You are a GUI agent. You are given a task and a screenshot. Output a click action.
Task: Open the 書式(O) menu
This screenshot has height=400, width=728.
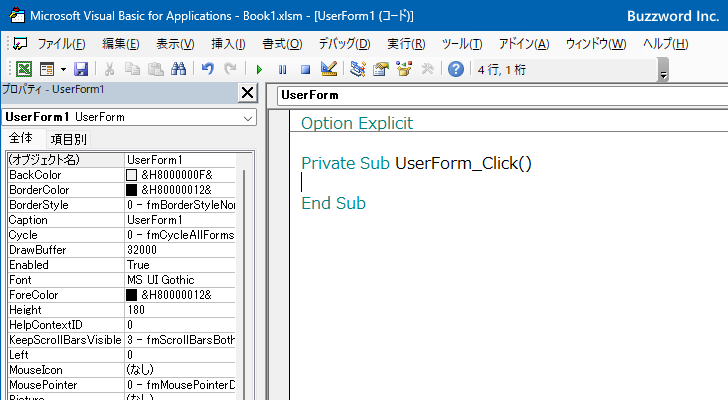[282, 44]
